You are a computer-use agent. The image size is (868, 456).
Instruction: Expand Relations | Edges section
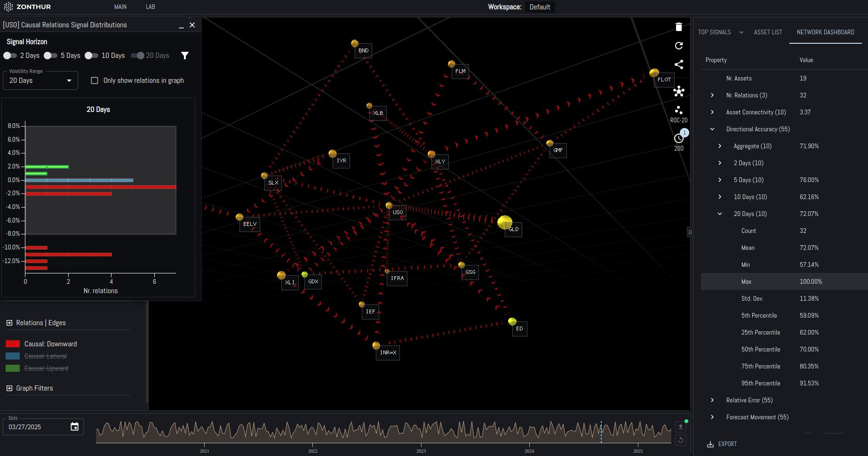coord(9,323)
